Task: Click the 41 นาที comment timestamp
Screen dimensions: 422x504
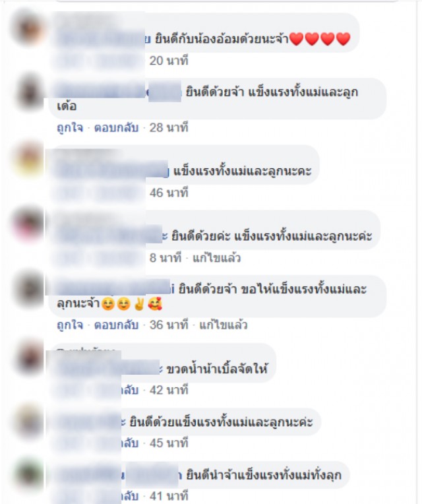Action: pos(169,496)
